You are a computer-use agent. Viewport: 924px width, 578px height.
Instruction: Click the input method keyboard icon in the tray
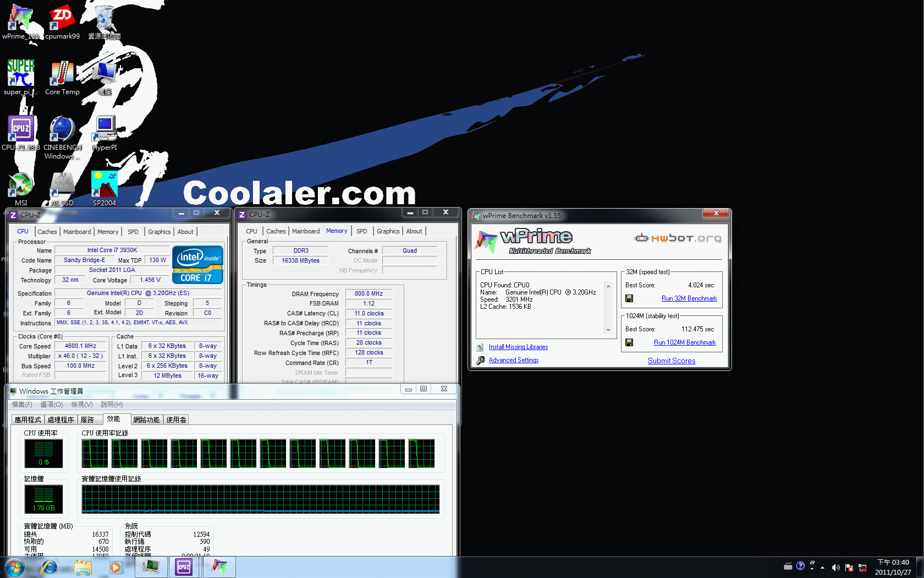click(x=788, y=566)
